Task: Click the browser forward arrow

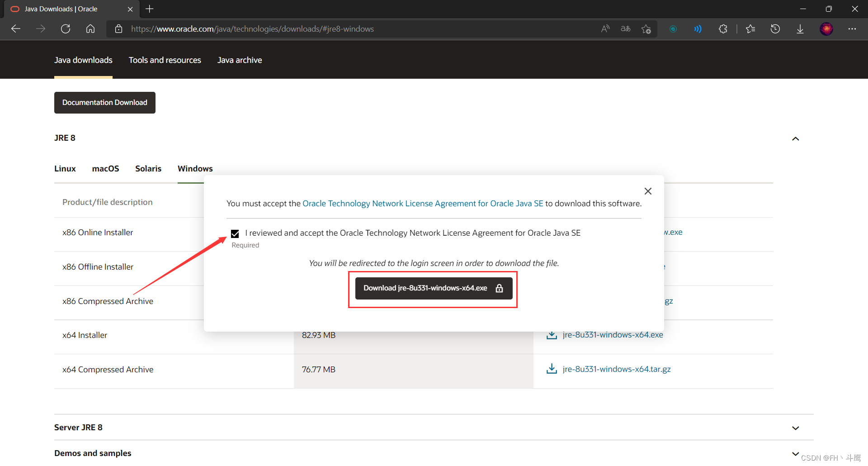Action: point(41,29)
